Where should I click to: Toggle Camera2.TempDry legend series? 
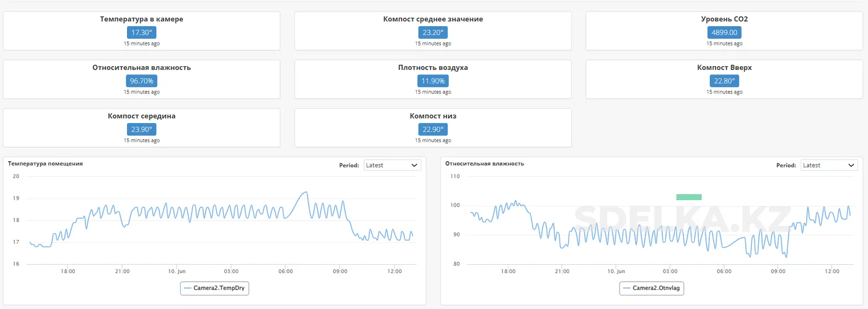(x=215, y=288)
